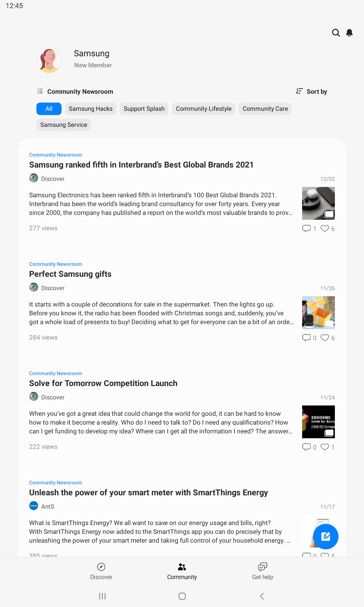Tap the summary starting 'It starts with a couple'

click(x=161, y=313)
